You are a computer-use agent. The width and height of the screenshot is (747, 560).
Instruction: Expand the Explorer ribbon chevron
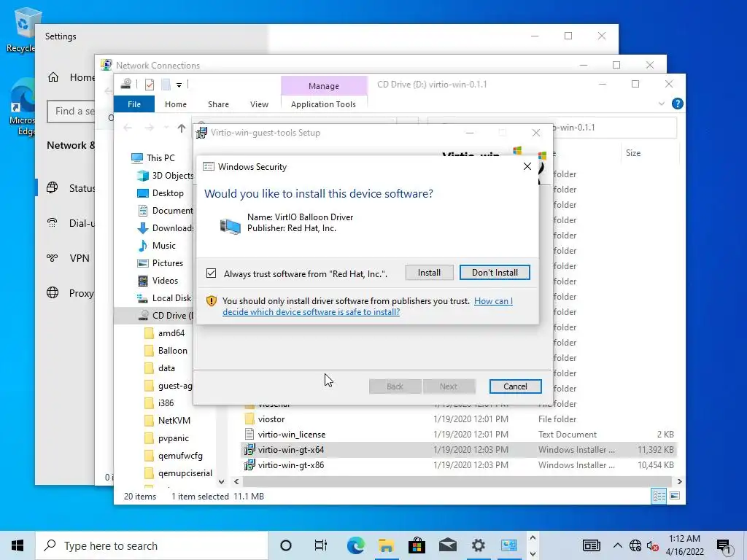coord(661,104)
